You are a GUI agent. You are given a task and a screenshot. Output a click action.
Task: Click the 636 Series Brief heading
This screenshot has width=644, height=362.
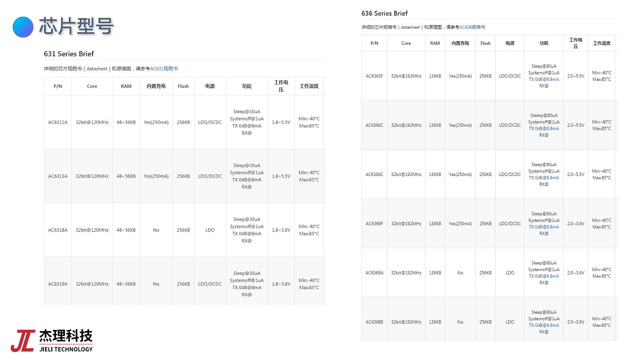(384, 13)
